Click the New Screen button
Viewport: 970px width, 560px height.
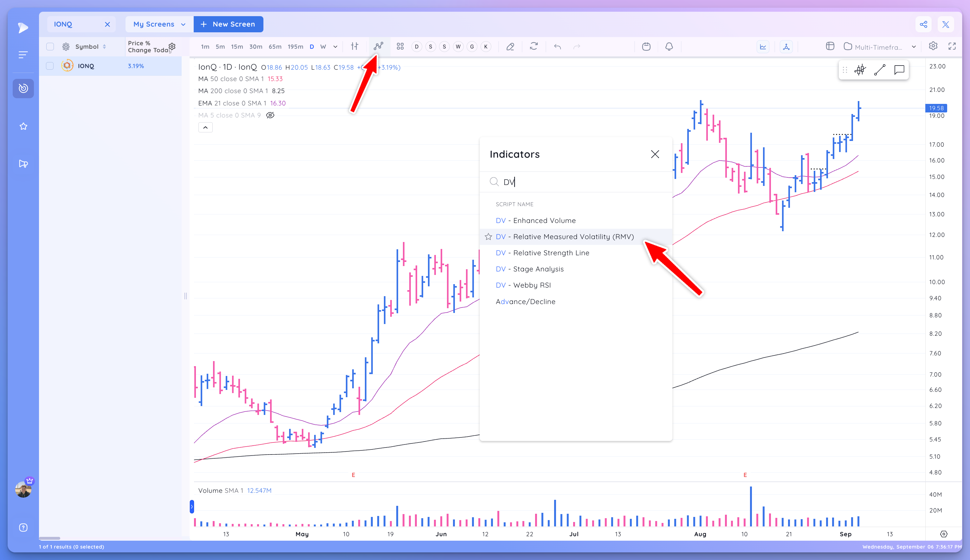point(228,24)
